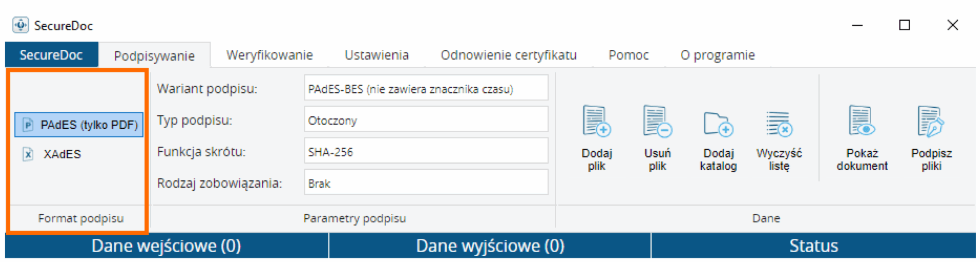Select XAdES signature format
The width and height of the screenshot is (980, 262).
[61, 154]
